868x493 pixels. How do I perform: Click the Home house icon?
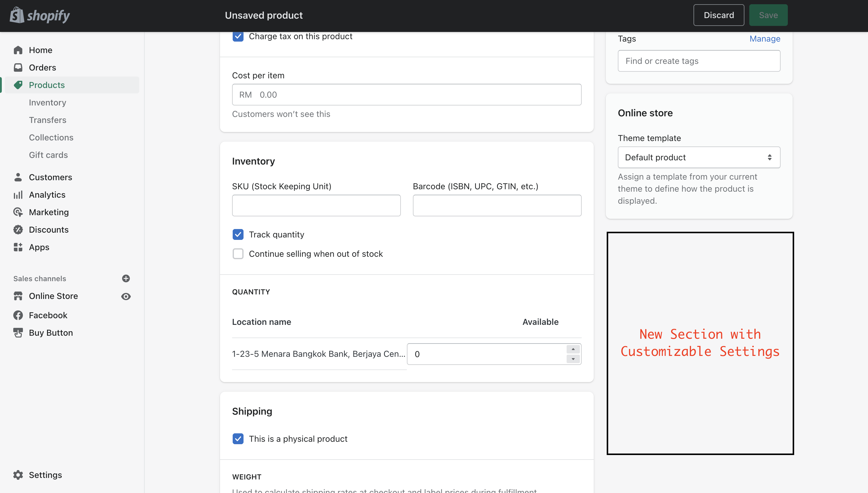[x=18, y=50]
